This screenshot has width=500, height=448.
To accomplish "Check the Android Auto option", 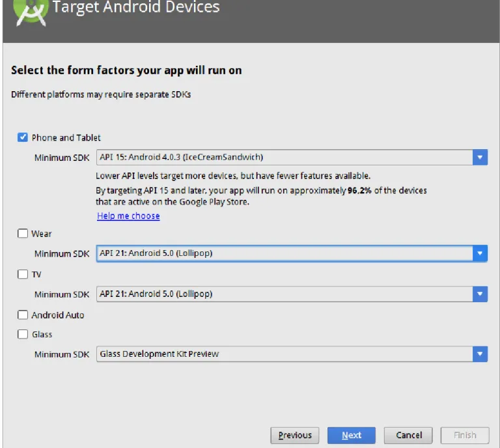I will click(23, 315).
